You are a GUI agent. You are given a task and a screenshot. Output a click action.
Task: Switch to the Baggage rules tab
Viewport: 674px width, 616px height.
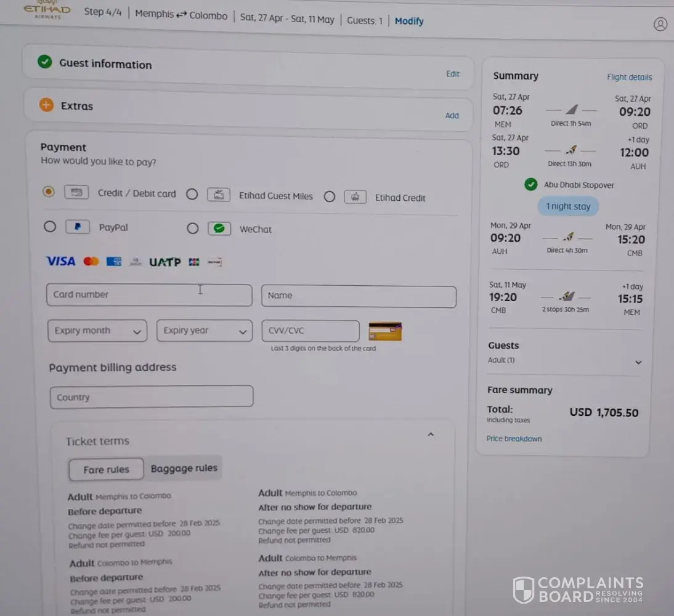point(184,468)
